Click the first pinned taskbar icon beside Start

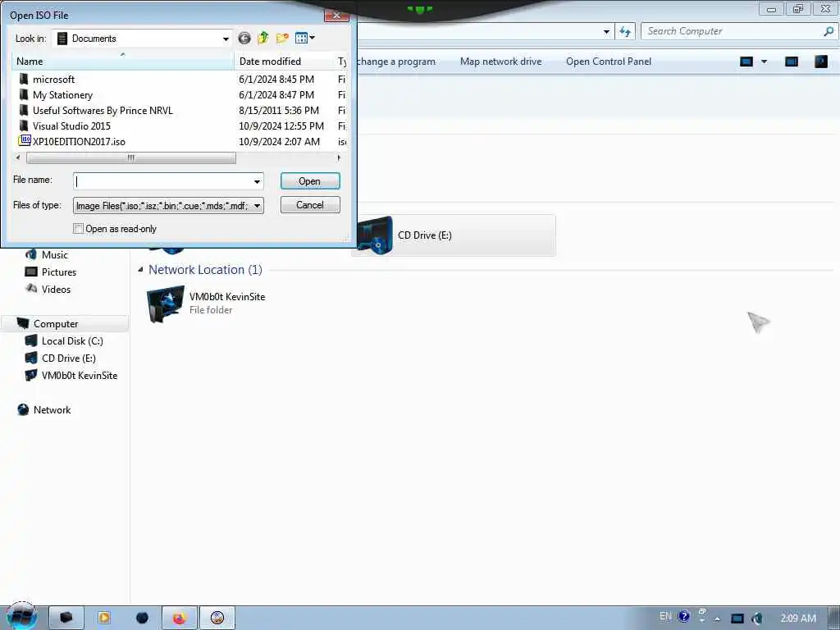point(66,618)
